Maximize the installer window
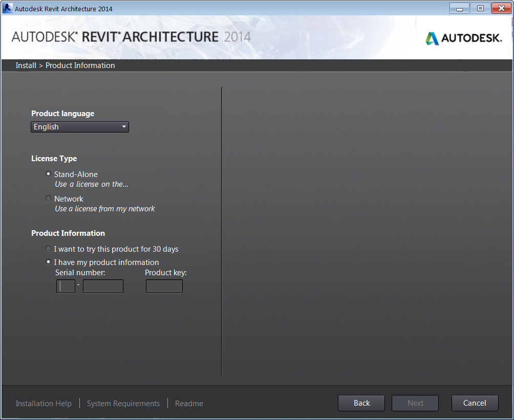 click(x=480, y=8)
